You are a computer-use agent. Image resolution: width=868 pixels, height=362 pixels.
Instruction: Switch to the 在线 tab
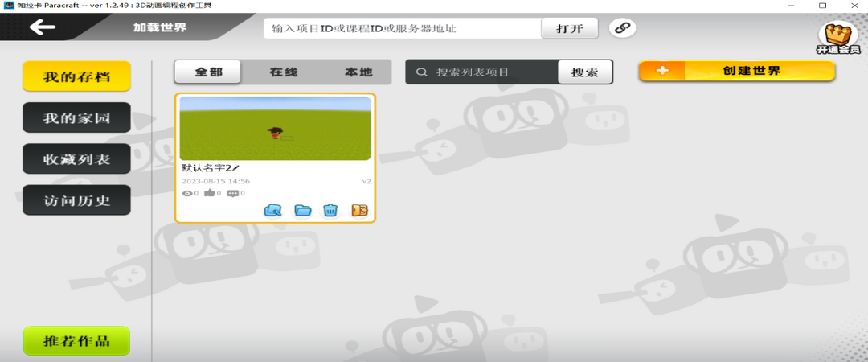pyautogui.click(x=284, y=72)
